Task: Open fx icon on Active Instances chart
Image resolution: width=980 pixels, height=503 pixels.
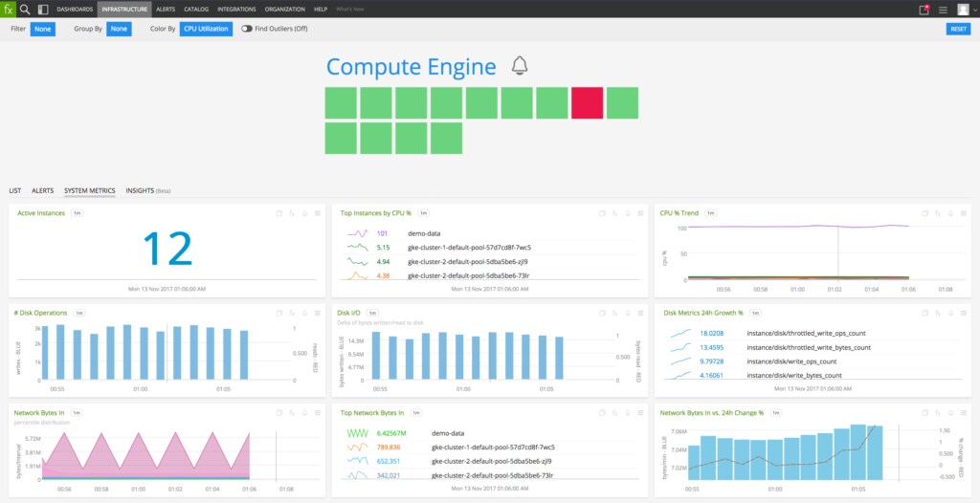Action: (x=292, y=213)
